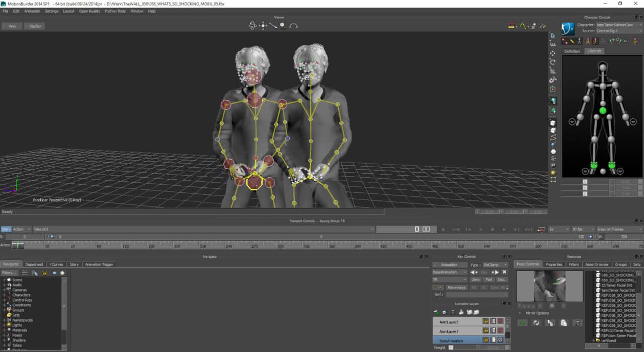Toggle mute on AnimLayer1
The image size is (644, 352).
click(501, 331)
